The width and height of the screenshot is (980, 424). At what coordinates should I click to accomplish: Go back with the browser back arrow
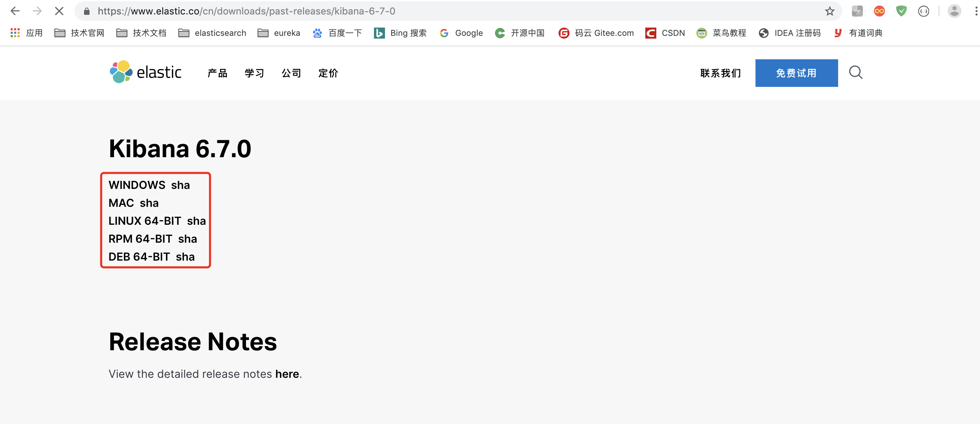point(15,11)
